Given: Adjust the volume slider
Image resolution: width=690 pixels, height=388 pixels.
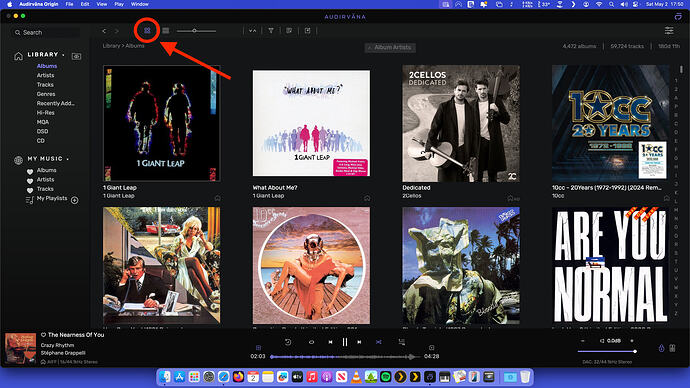Looking at the screenshot, I should tap(607, 351).
